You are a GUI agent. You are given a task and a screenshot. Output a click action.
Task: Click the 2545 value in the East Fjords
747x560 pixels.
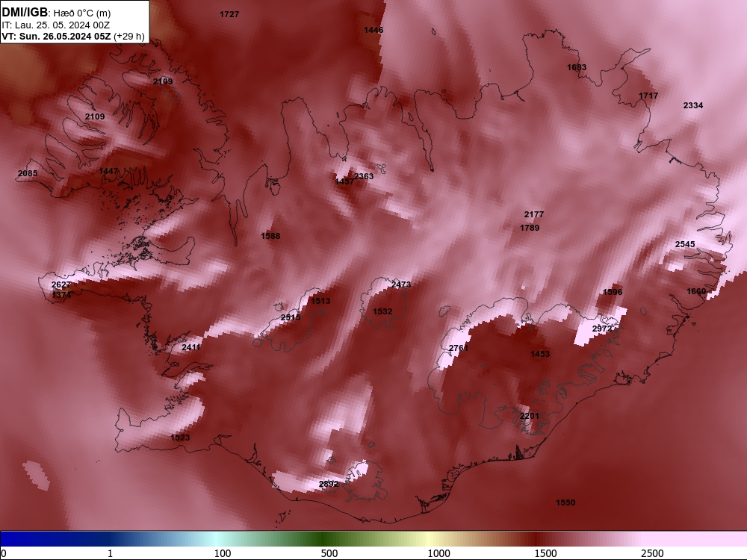click(x=685, y=244)
